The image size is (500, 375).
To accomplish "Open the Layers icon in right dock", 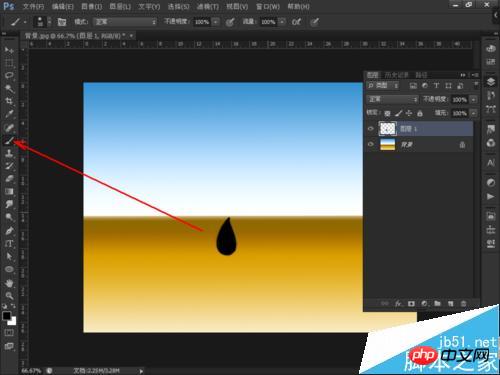I will pos(491,82).
